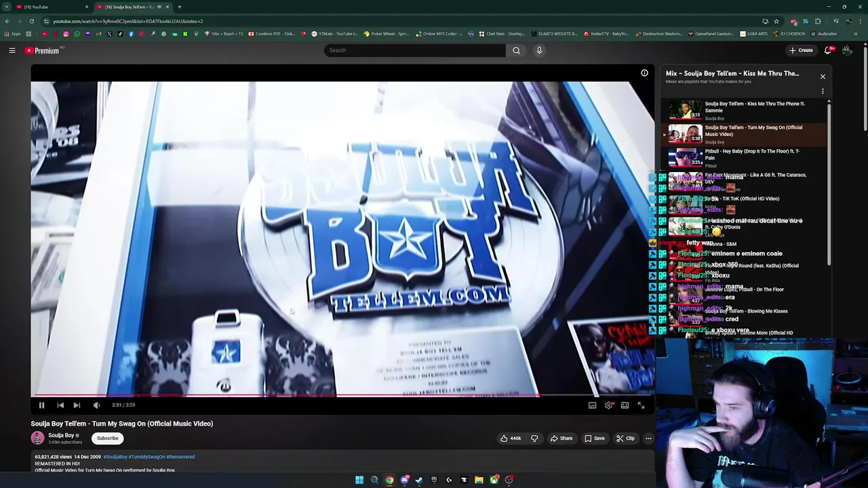The width and height of the screenshot is (868, 488).
Task: Open the Chat Stats Overlay bookmark
Action: click(502, 34)
